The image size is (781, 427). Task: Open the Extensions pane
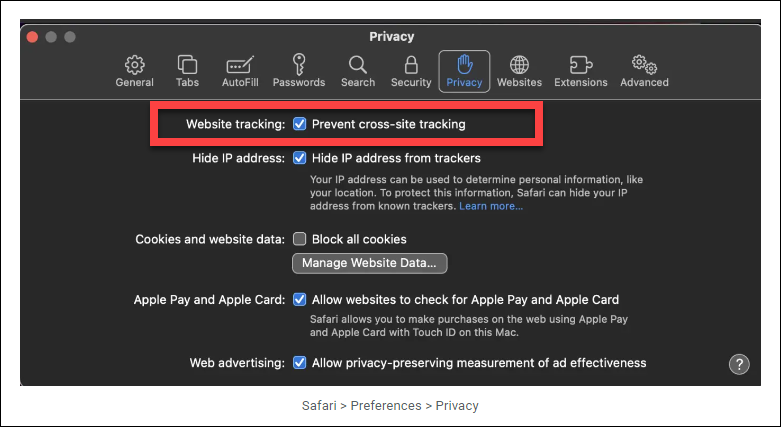tap(580, 70)
